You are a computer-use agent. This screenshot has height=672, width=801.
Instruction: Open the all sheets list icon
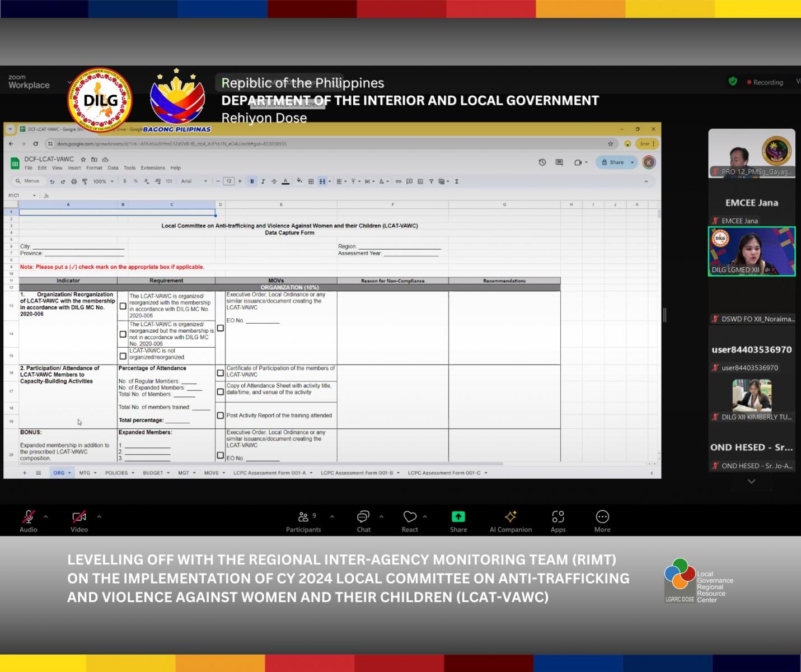tap(38, 473)
